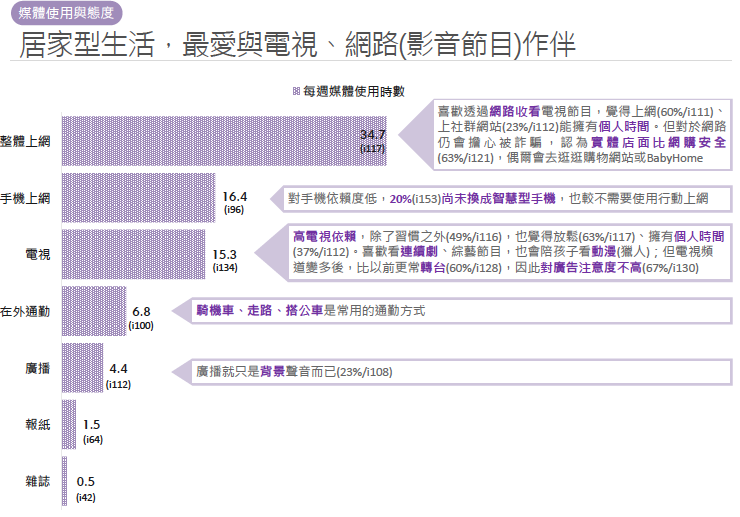Click the highlighted 連續劇 text

point(419,252)
